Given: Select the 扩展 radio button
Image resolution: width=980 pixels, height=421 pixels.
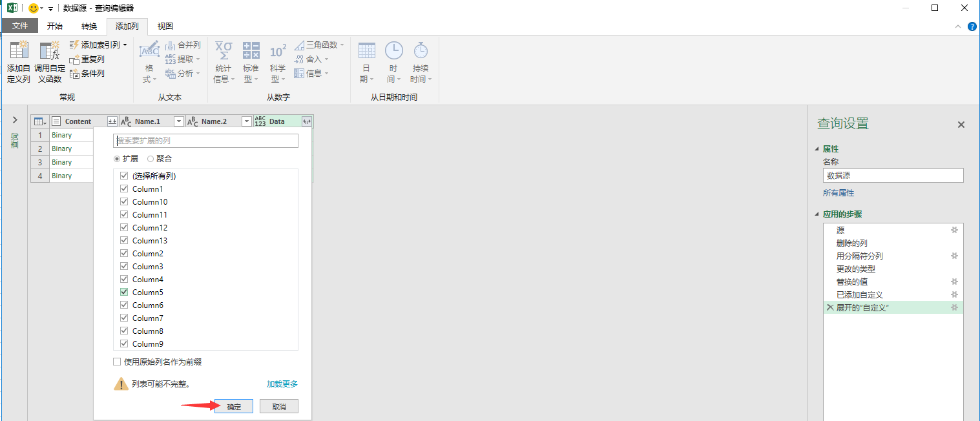Looking at the screenshot, I should [x=117, y=158].
